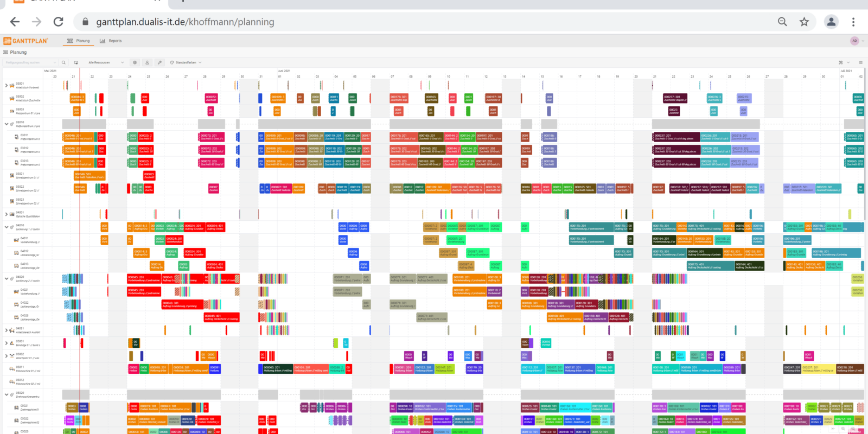Focus the Fertigungsauftrag suchen search field
This screenshot has width=868, height=434.
click(29, 62)
